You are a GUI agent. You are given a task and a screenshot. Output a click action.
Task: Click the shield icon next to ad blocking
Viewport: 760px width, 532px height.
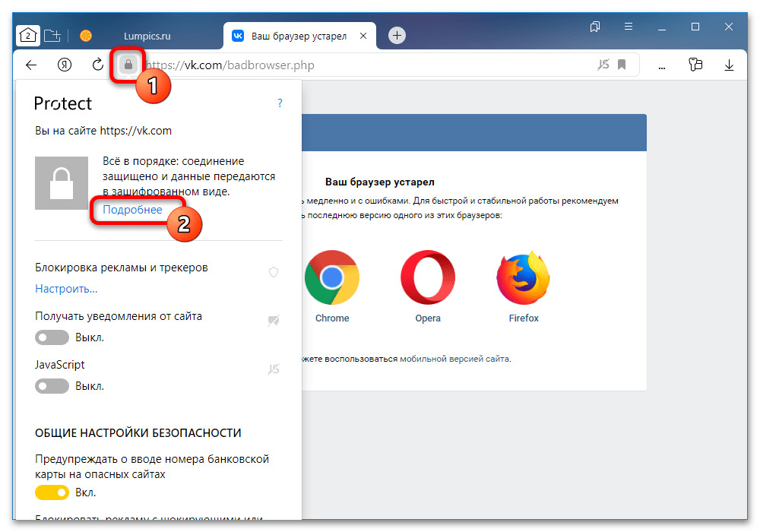point(274,272)
